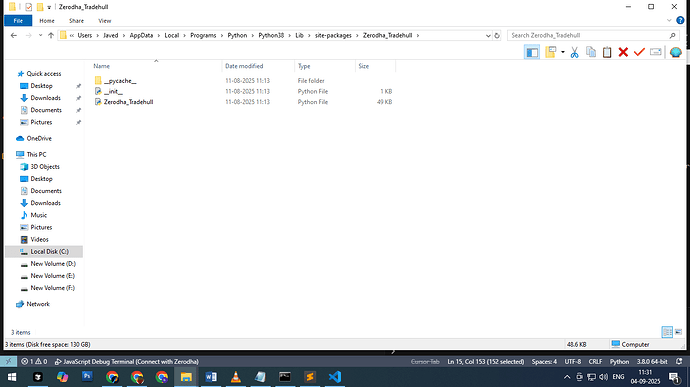Viewport: 690px width, 387px height.
Task: Click the Search Zerodha_Tradehull box
Action: pyautogui.click(x=593, y=35)
